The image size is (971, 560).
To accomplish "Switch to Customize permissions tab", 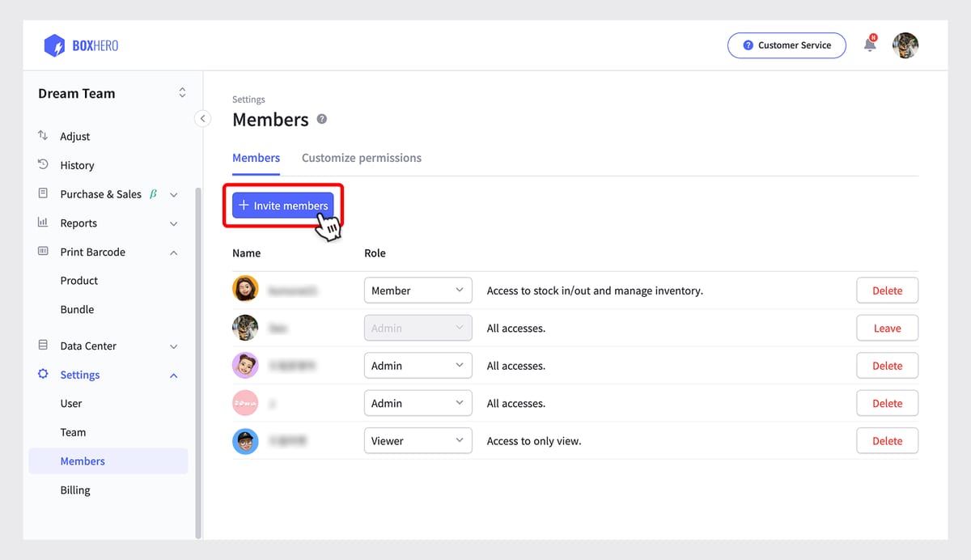I will click(x=361, y=158).
